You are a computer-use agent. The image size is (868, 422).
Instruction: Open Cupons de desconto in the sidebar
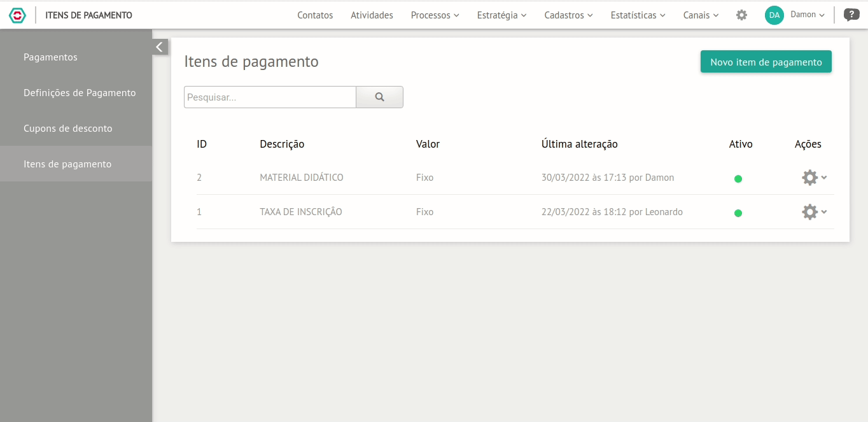[67, 128]
